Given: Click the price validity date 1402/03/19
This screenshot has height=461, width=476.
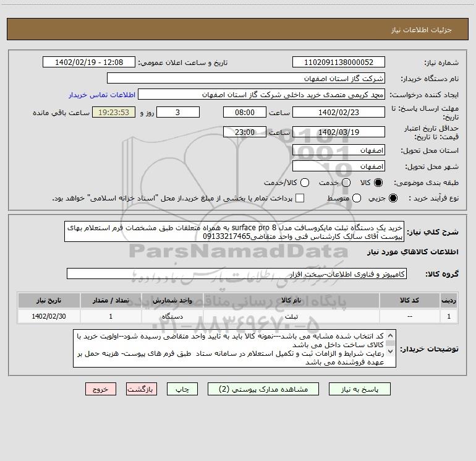Looking at the screenshot, I should point(339,132).
